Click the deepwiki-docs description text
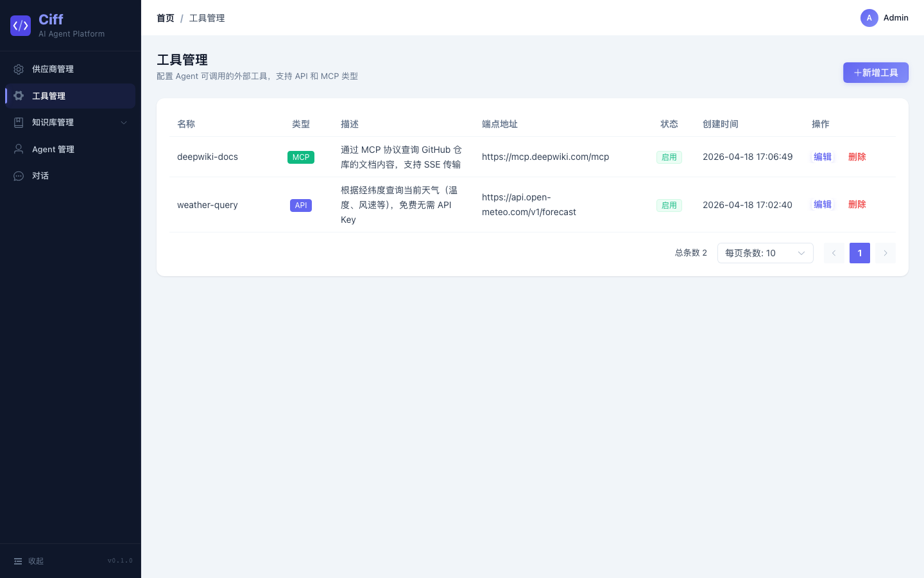924x578 pixels. [x=401, y=157]
